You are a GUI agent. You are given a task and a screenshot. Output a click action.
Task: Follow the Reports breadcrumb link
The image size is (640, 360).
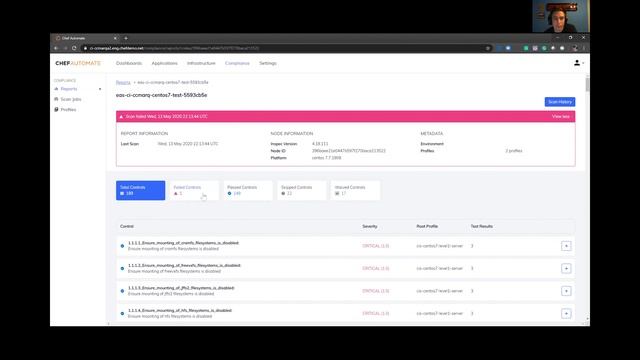click(123, 82)
